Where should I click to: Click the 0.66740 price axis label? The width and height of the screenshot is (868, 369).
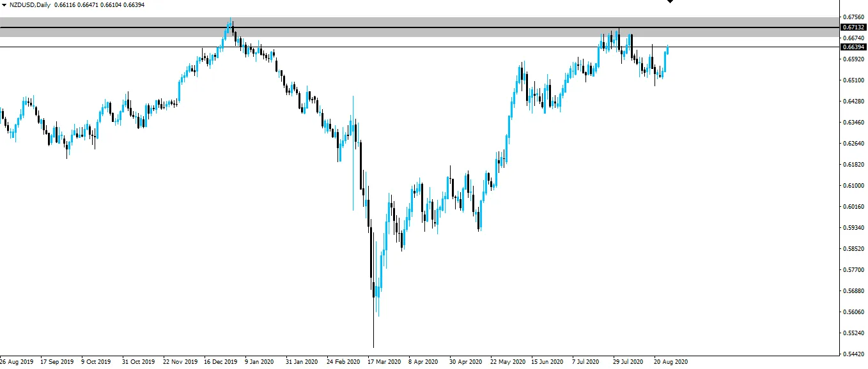point(853,38)
